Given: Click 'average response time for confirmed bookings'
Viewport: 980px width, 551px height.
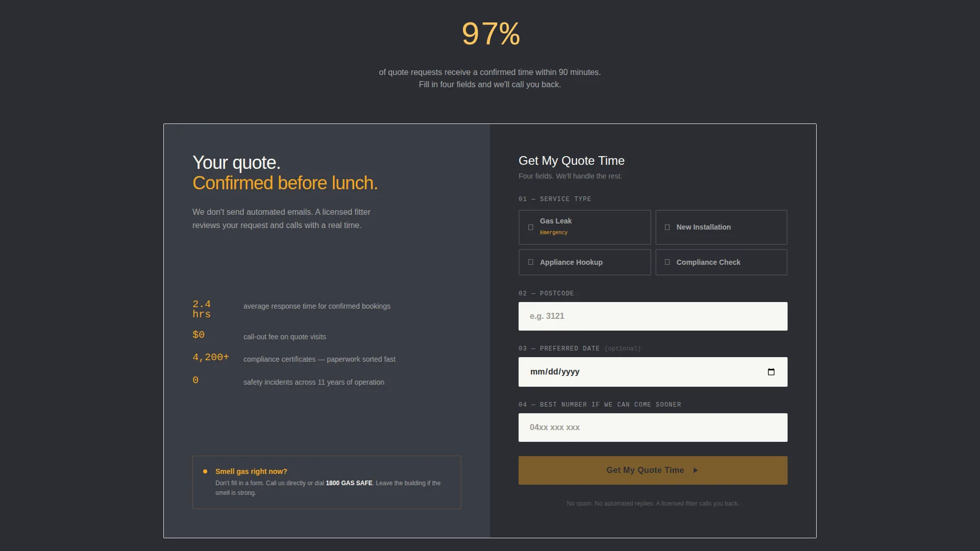Looking at the screenshot, I should pyautogui.click(x=317, y=306).
